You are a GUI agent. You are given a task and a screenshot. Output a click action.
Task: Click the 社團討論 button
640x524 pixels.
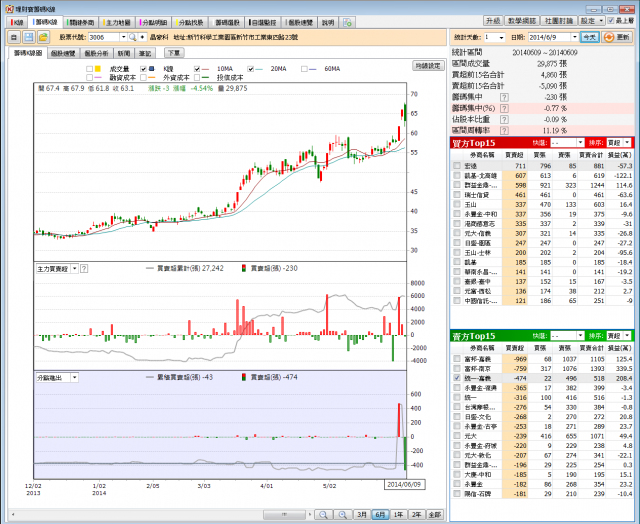click(x=559, y=20)
